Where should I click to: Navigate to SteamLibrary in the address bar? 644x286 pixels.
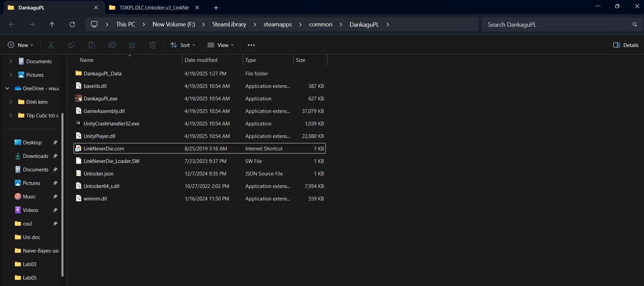tap(229, 24)
